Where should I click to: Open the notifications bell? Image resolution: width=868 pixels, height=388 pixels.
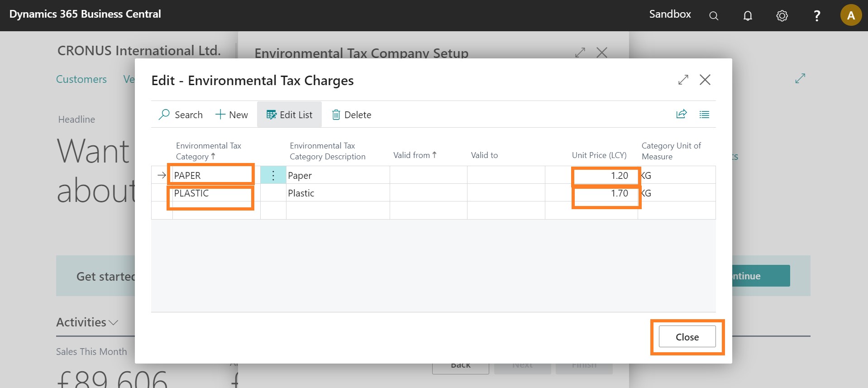(x=748, y=16)
